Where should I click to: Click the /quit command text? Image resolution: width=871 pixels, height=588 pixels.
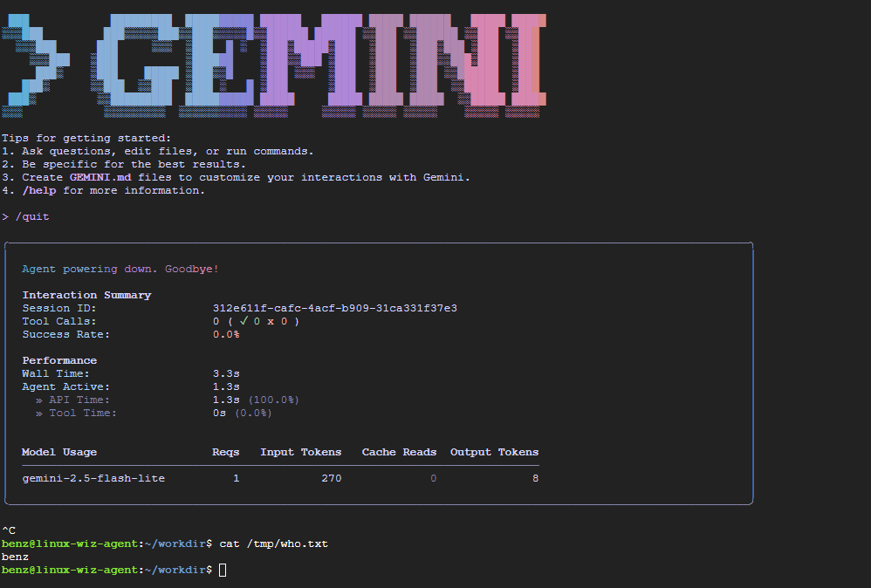32,216
